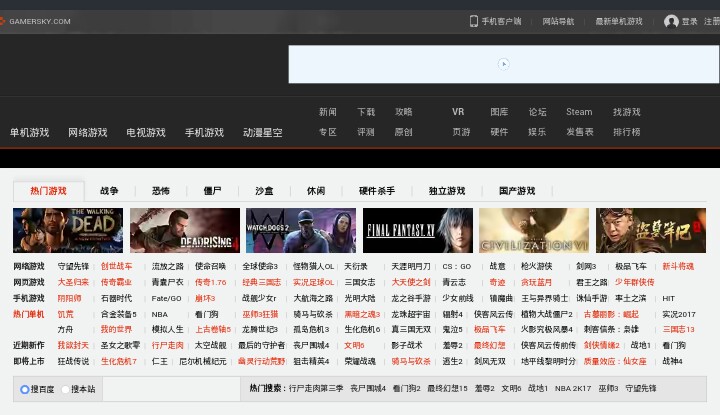Viewport: 720px width, 415px height.
Task: Click hot search term 最终幻想15
Action: [447, 388]
